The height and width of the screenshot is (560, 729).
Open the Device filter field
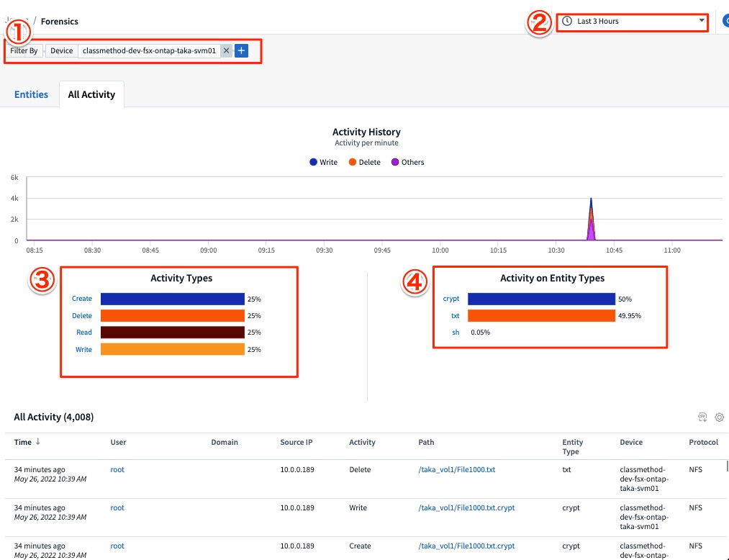[61, 50]
